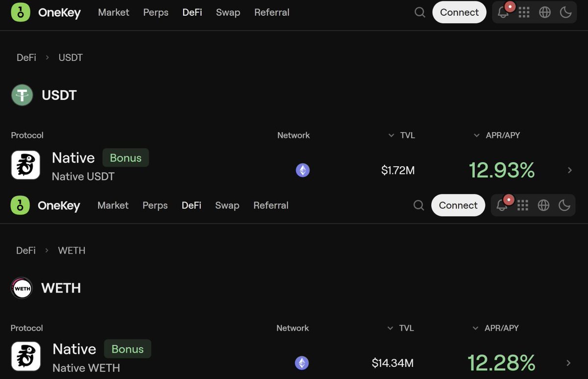
Task: Sort by TVL in the USDT table
Action: click(402, 135)
